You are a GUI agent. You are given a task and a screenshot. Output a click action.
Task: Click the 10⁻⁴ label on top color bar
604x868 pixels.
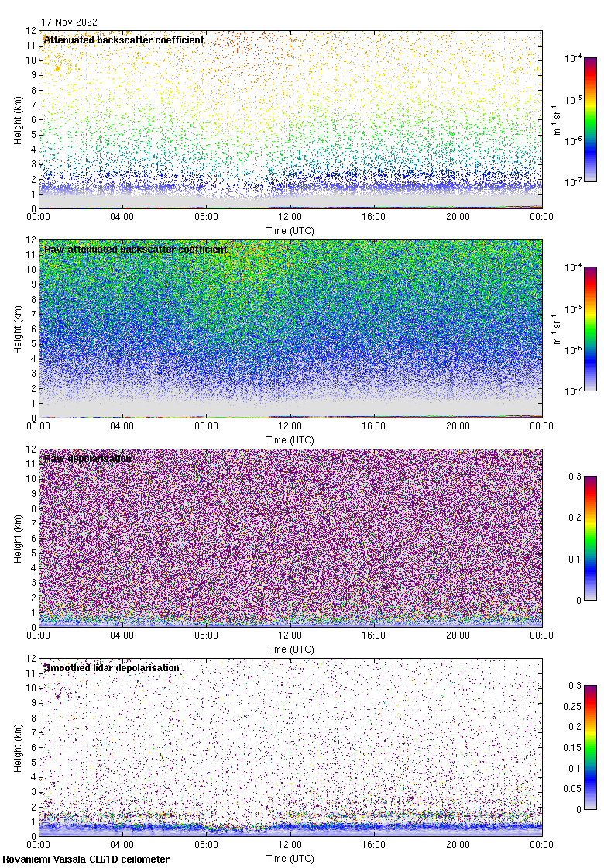[574, 59]
